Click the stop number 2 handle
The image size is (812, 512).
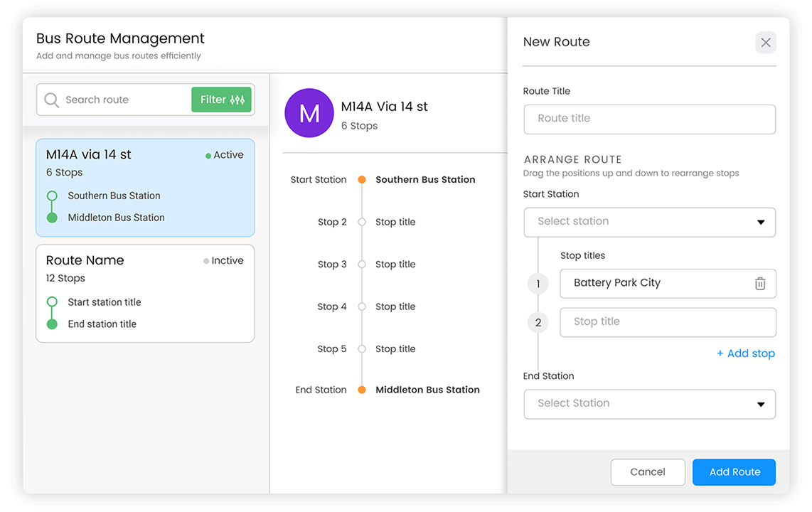pos(538,323)
